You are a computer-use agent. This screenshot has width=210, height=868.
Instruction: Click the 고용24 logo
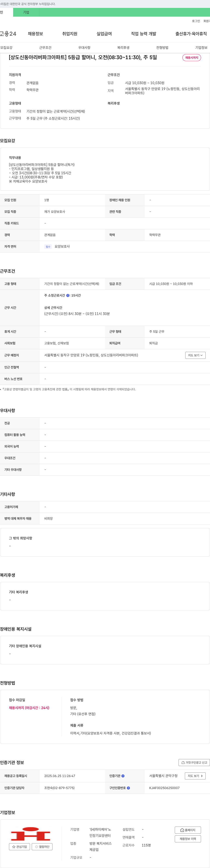coord(8,34)
